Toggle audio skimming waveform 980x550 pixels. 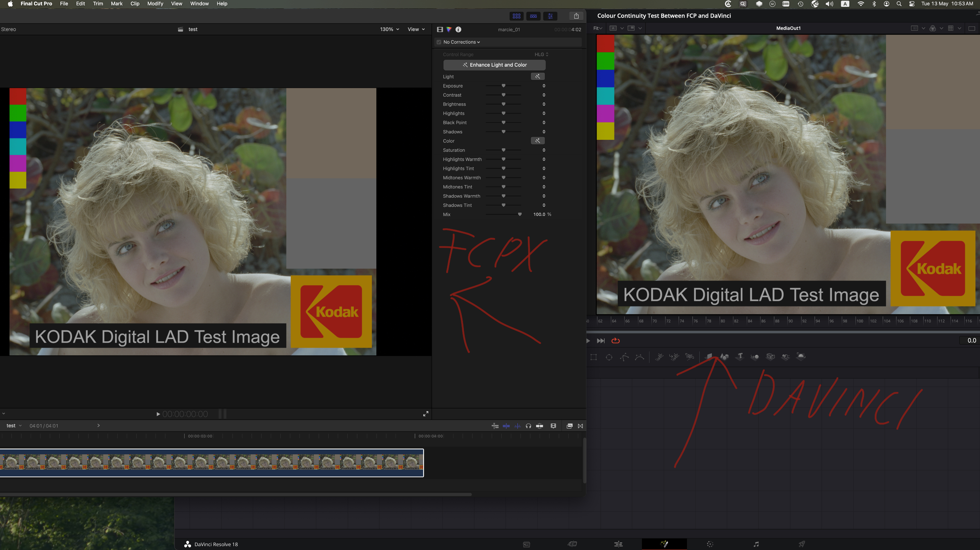tap(518, 426)
